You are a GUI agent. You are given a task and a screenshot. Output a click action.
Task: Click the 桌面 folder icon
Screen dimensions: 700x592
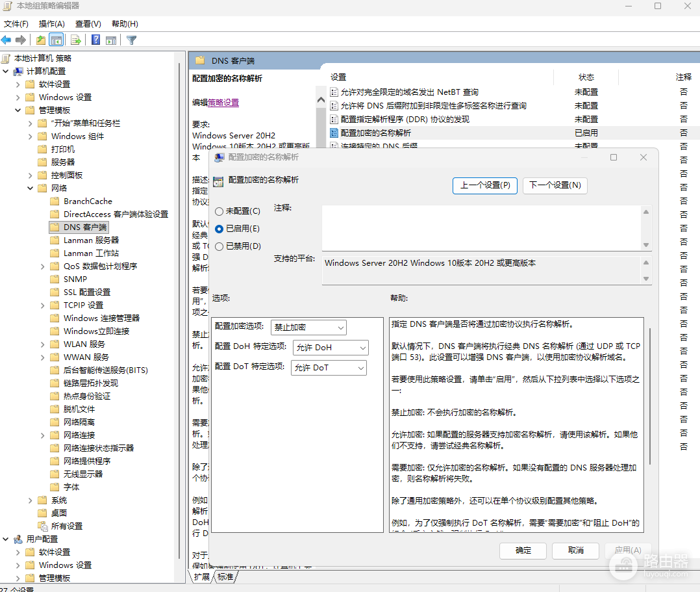coord(42,513)
